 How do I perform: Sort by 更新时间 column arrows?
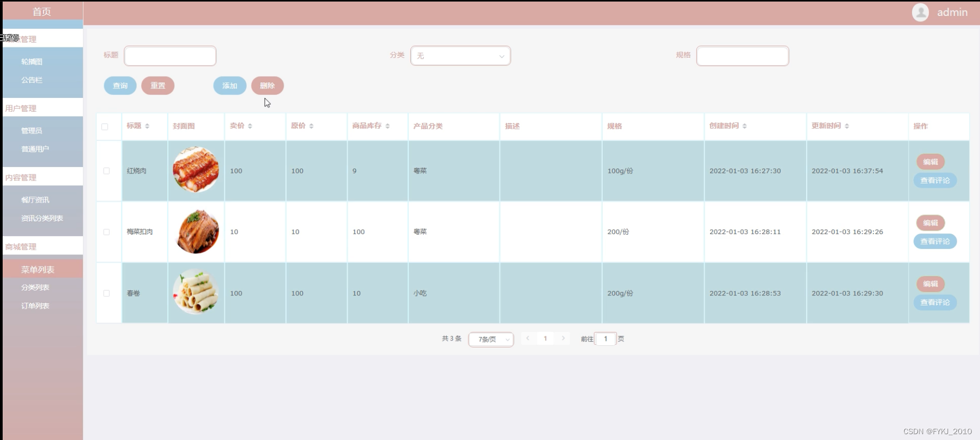[x=847, y=126]
